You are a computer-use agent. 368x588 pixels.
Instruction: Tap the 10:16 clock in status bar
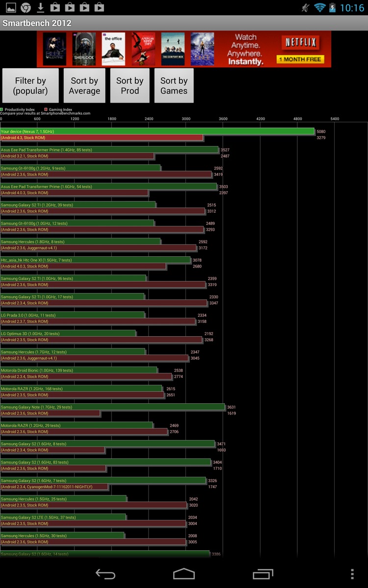[x=352, y=8]
